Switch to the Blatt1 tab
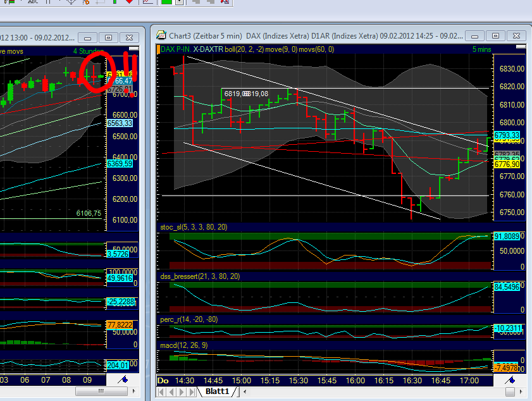This screenshot has height=401, width=532. click(x=218, y=391)
